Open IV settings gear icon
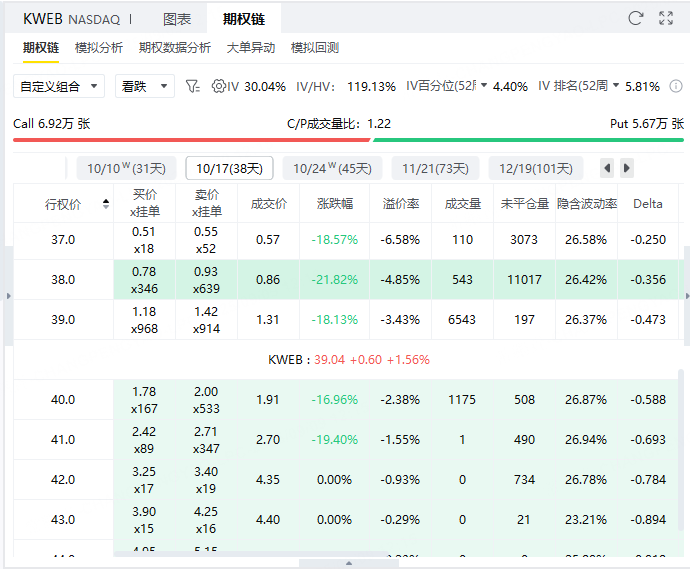The width and height of the screenshot is (690, 569). click(x=218, y=86)
